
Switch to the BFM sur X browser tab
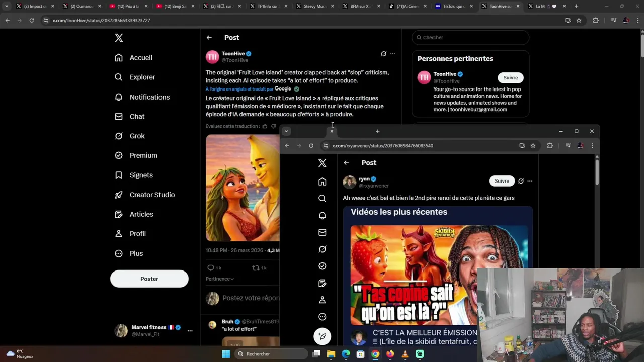362,6
